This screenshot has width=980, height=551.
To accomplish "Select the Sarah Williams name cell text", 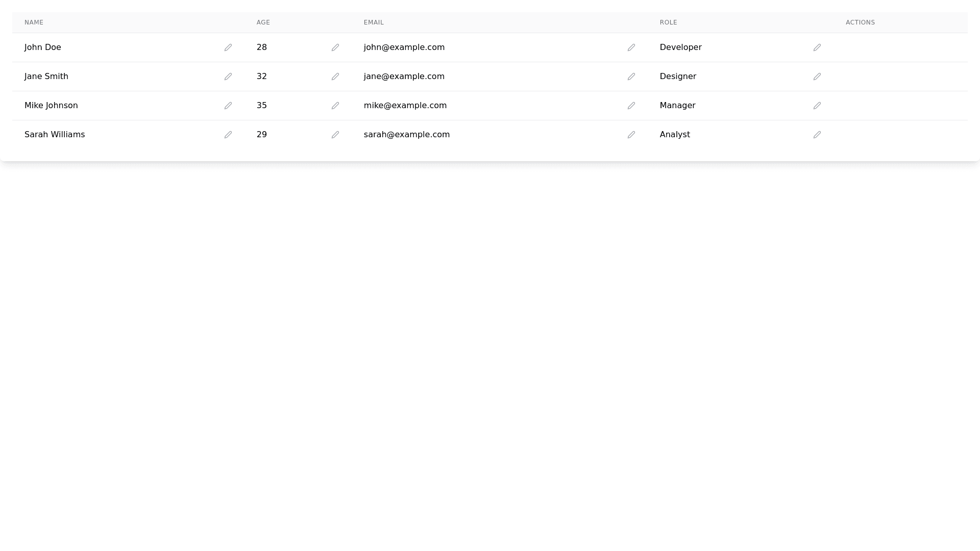I will point(55,135).
